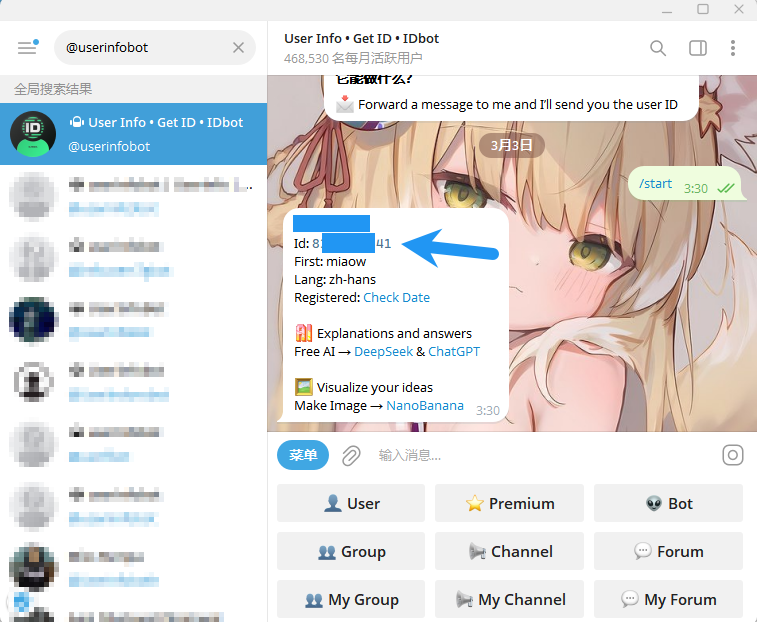Screen dimensions: 757x622
Task: Attach a file with paperclip icon
Action: [x=351, y=456]
